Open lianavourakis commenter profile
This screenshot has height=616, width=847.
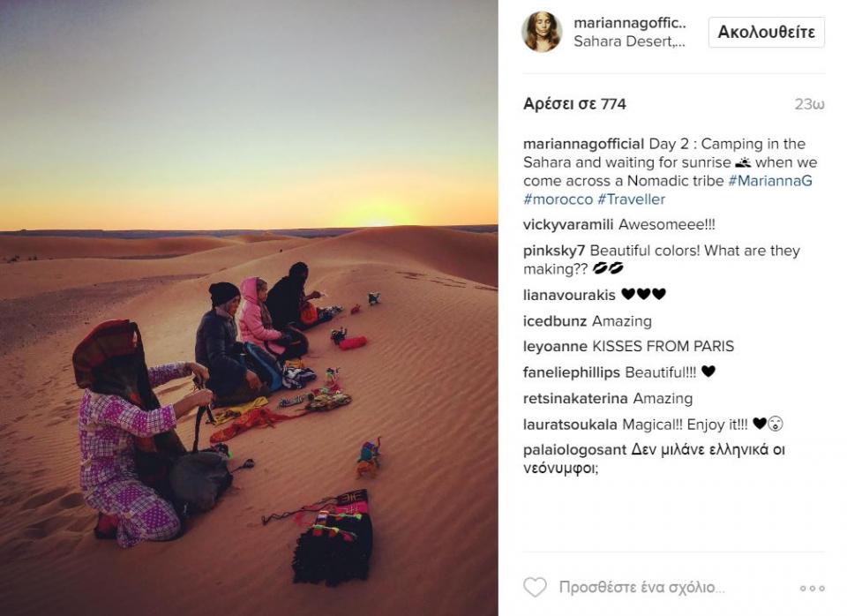pyautogui.click(x=569, y=295)
